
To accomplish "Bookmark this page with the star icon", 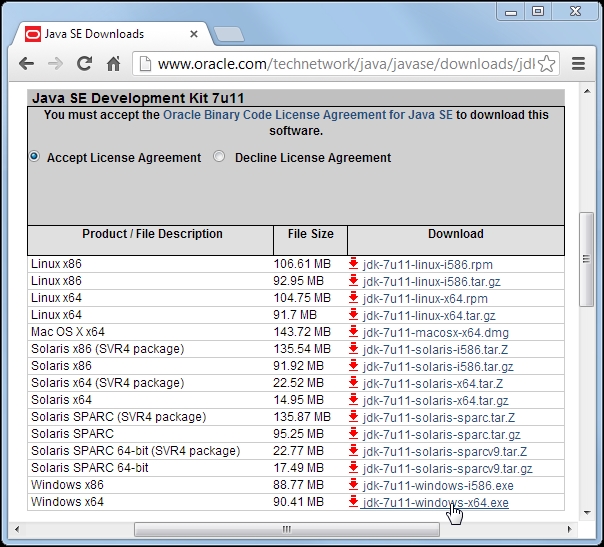I will pyautogui.click(x=547, y=64).
